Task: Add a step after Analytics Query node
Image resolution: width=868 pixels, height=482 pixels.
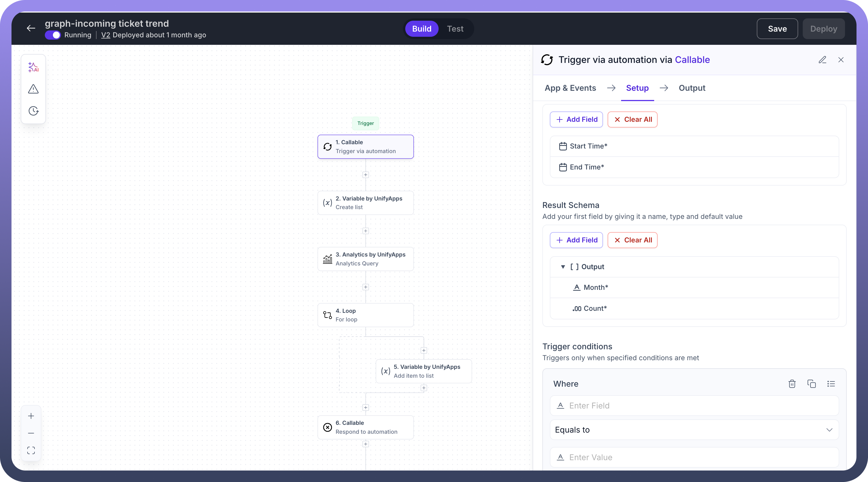Action: click(366, 287)
